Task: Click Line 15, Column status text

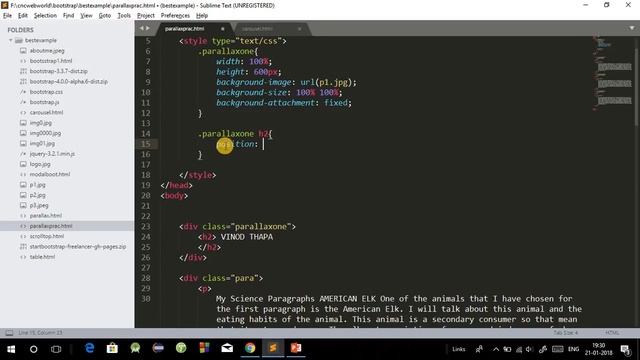Action: coord(40,333)
